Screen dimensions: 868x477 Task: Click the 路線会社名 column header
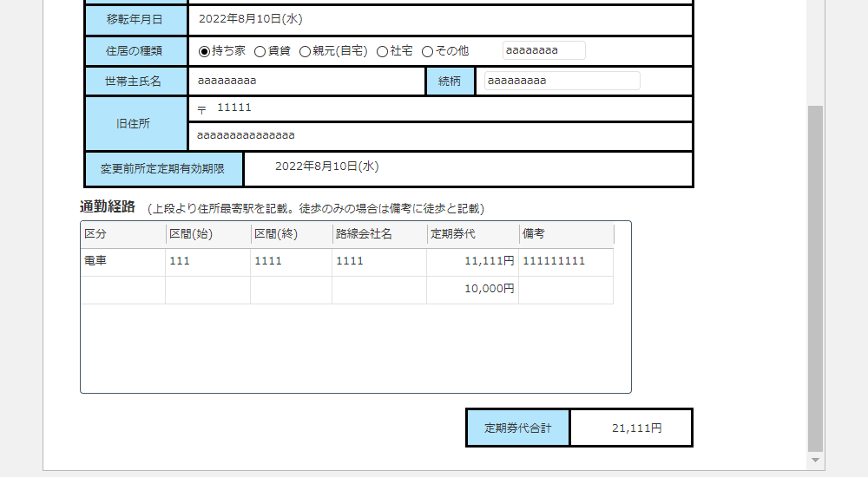point(378,234)
